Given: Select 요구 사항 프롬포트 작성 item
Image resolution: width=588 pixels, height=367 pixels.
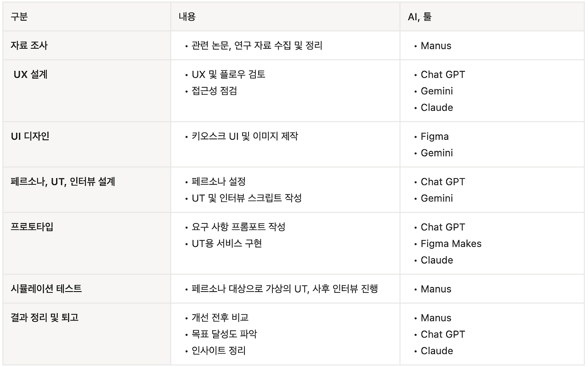Looking at the screenshot, I should click(238, 227).
